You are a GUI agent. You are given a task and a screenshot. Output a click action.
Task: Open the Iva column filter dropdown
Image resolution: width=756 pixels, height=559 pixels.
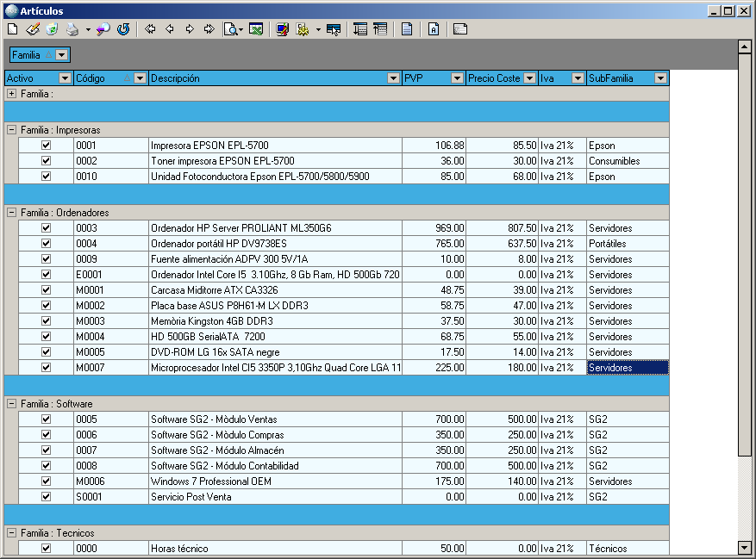tap(578, 78)
